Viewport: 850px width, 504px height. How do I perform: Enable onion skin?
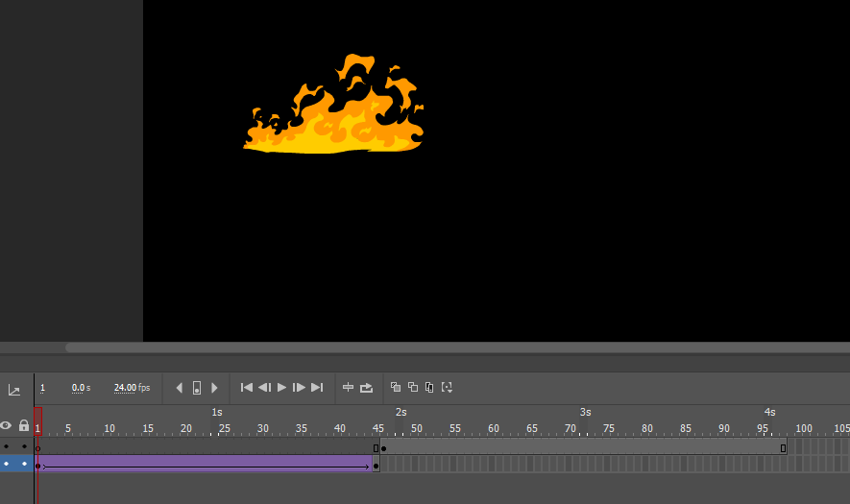point(396,387)
